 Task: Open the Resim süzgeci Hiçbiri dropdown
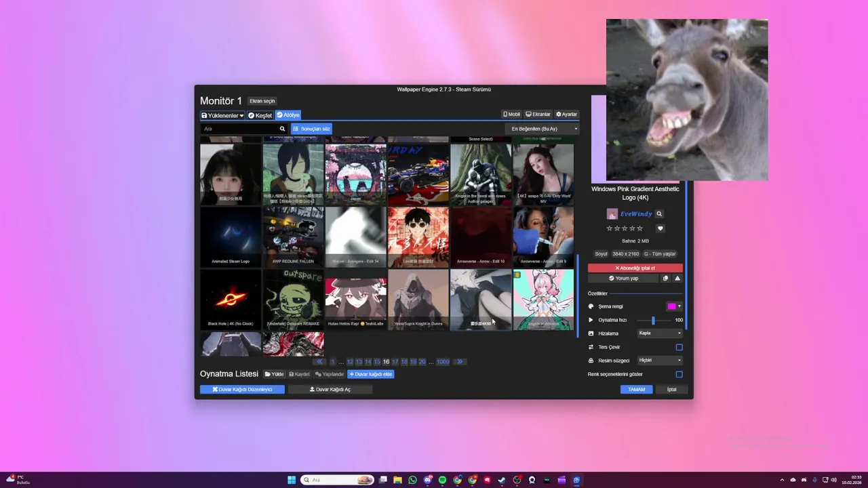click(660, 360)
